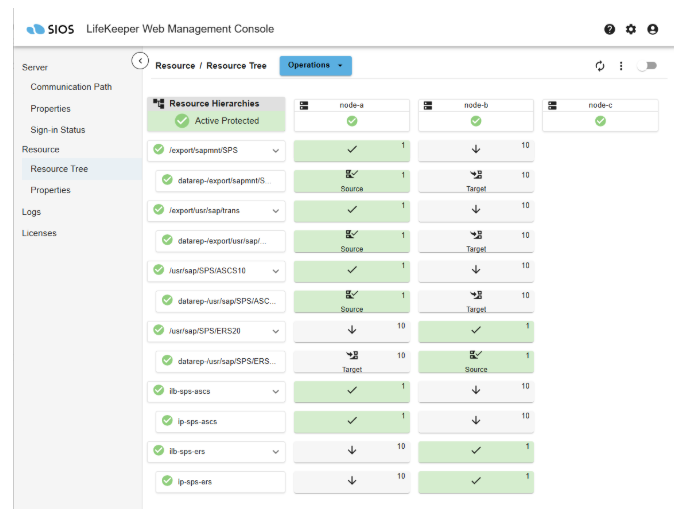
Task: Click the refresh resource tree icon
Action: (600, 66)
